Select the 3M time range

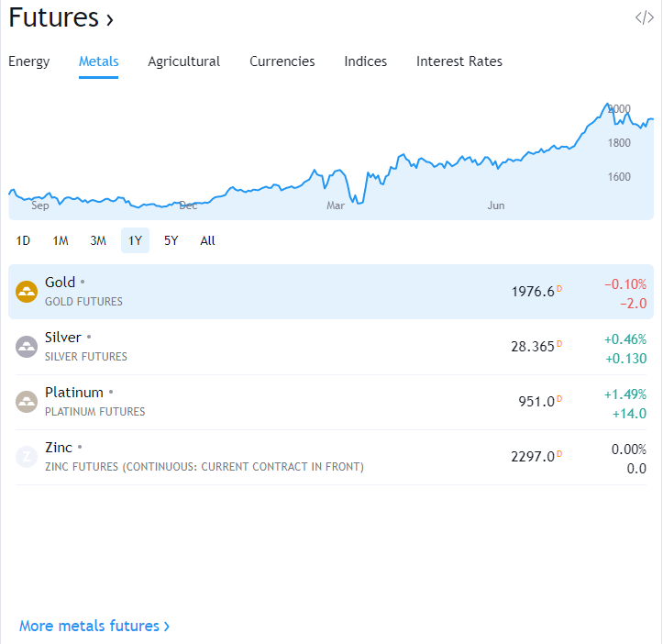pyautogui.click(x=98, y=240)
